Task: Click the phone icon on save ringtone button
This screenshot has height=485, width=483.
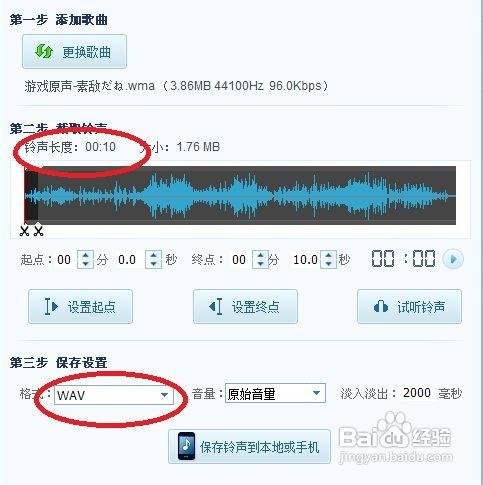Action: coord(186,446)
